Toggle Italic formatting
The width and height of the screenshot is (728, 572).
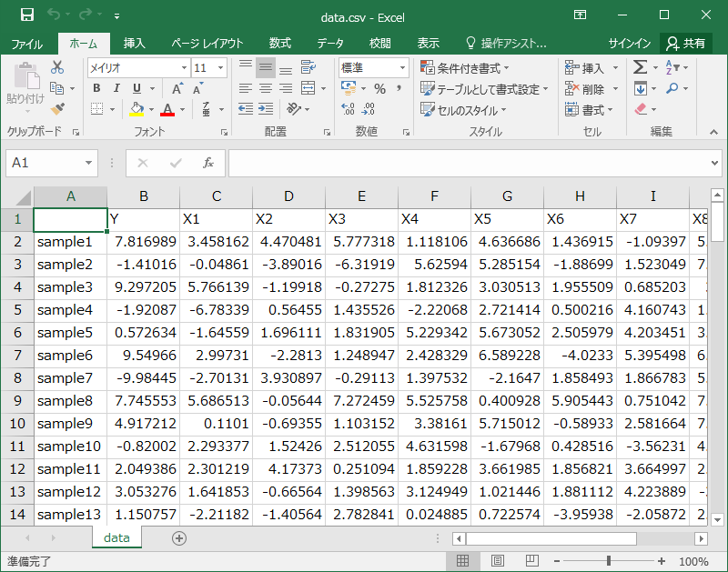116,88
